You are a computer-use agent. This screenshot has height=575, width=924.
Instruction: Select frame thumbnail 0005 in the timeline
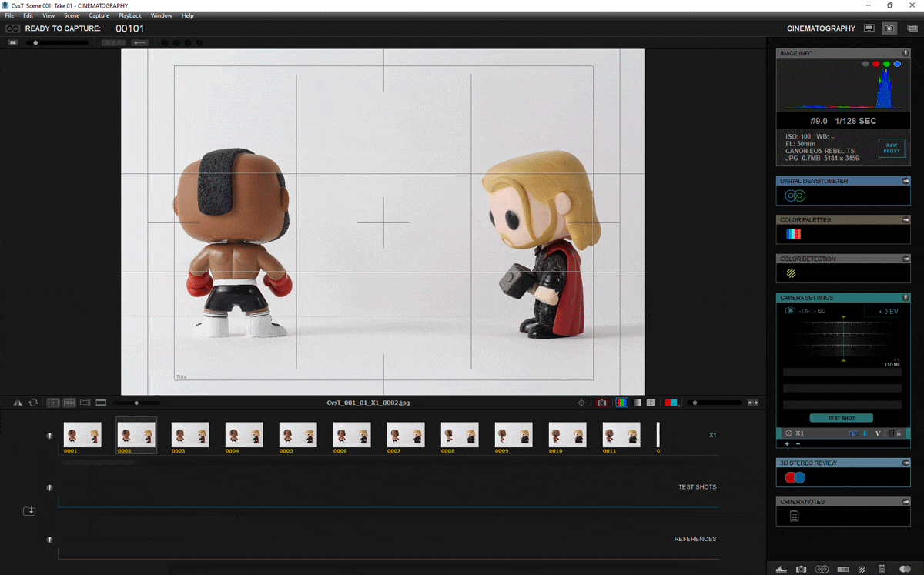click(297, 436)
